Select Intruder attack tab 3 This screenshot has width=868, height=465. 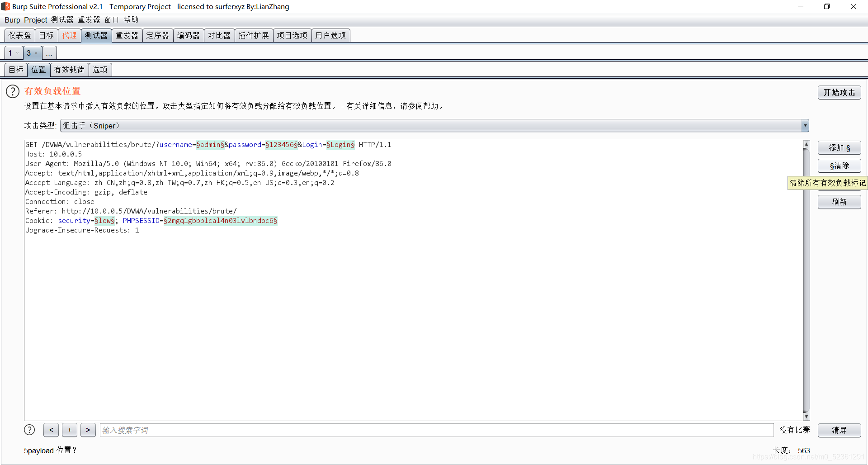point(29,53)
